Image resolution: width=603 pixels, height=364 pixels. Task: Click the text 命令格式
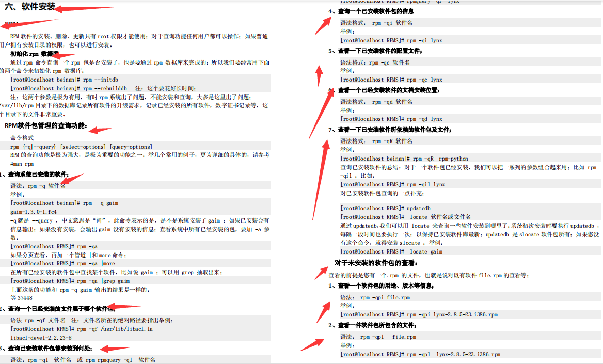(x=22, y=138)
